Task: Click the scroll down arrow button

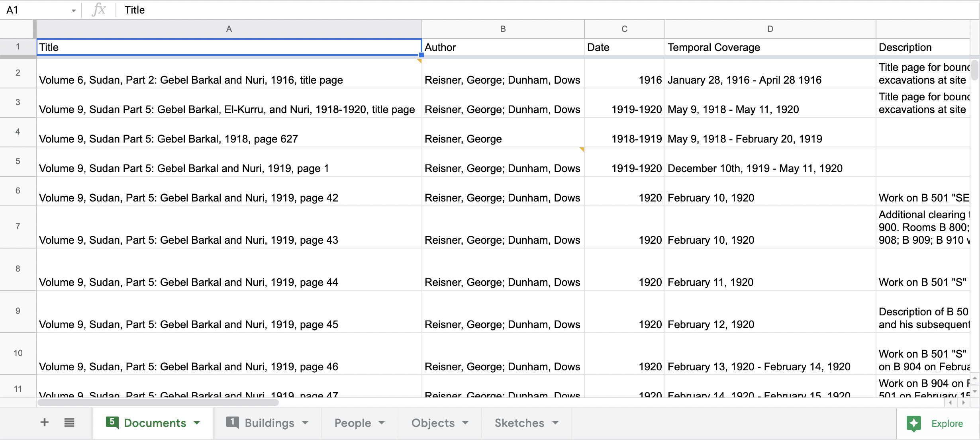Action: [975, 391]
